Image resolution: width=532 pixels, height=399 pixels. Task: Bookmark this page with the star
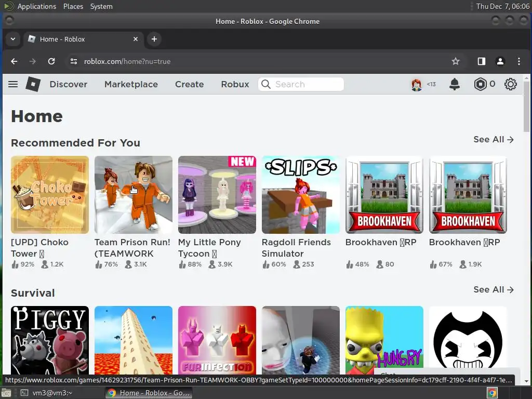tap(455, 61)
